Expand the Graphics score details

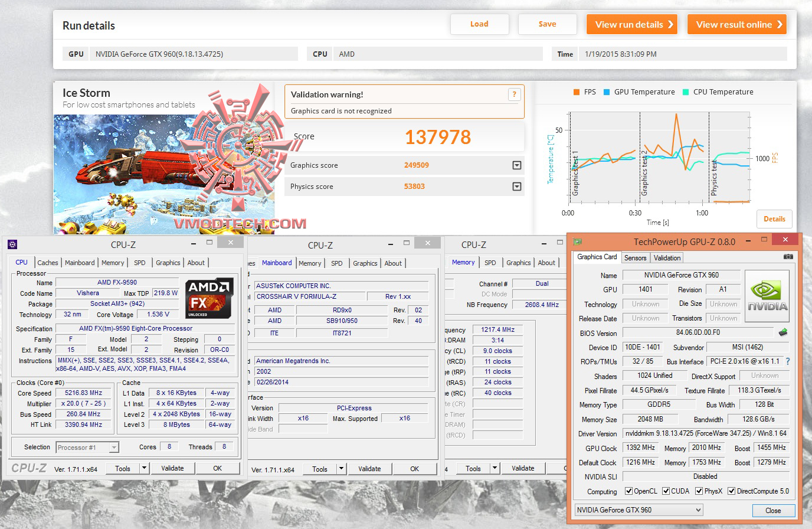pos(517,165)
